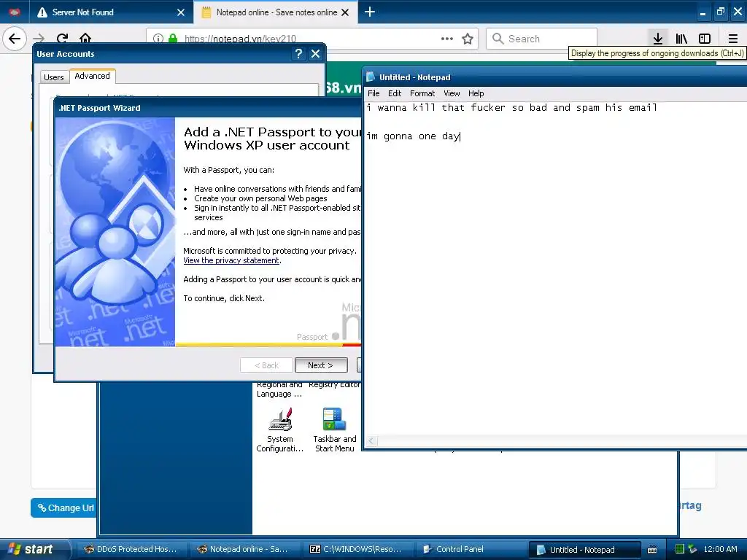Viewport: 747px width, 560px height.
Task: Click the pinned first browser tab
Action: [15, 12]
